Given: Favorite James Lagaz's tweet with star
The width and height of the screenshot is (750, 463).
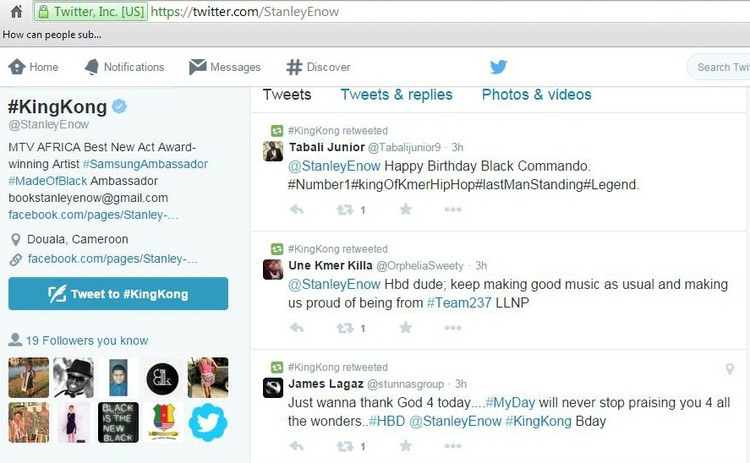Looking at the screenshot, I should point(406,446).
